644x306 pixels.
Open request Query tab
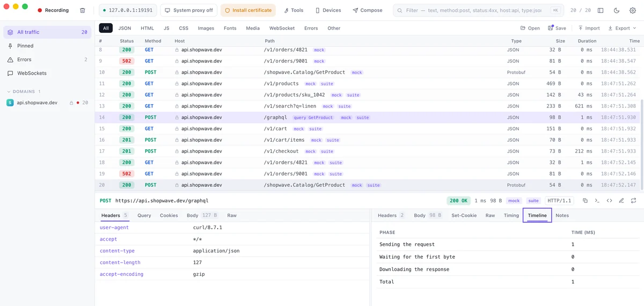click(x=144, y=215)
